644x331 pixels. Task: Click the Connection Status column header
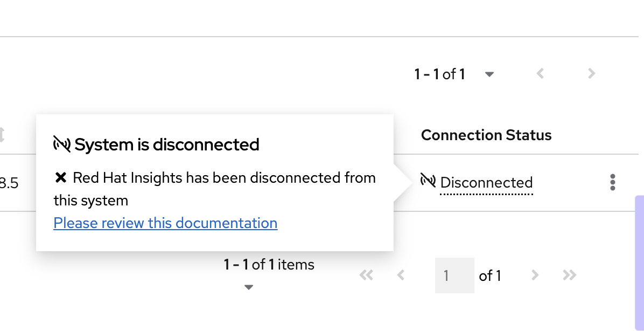486,135
